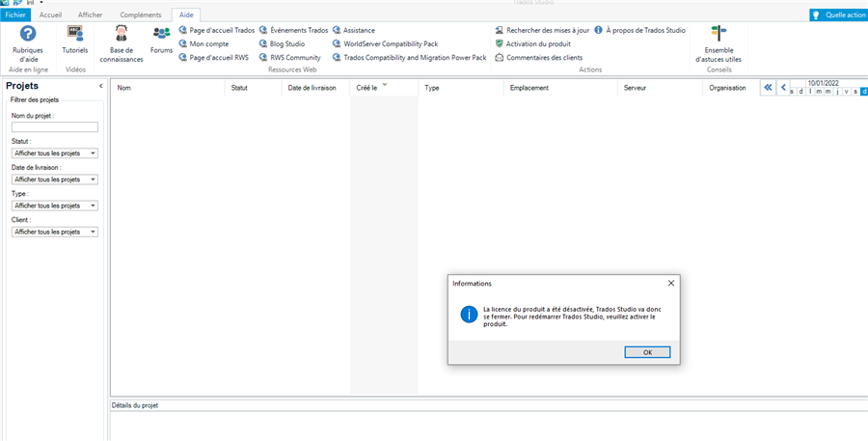This screenshot has height=441, width=868.
Task: Close the Informations dialog
Action: pyautogui.click(x=671, y=283)
